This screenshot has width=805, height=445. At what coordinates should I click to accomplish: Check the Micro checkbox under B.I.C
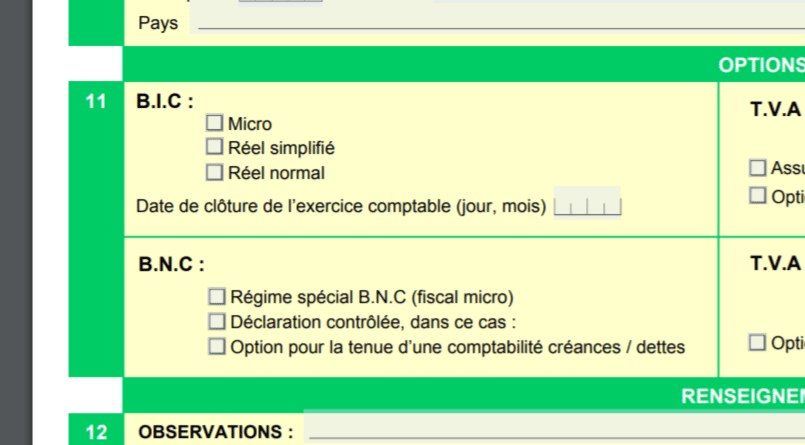point(214,123)
